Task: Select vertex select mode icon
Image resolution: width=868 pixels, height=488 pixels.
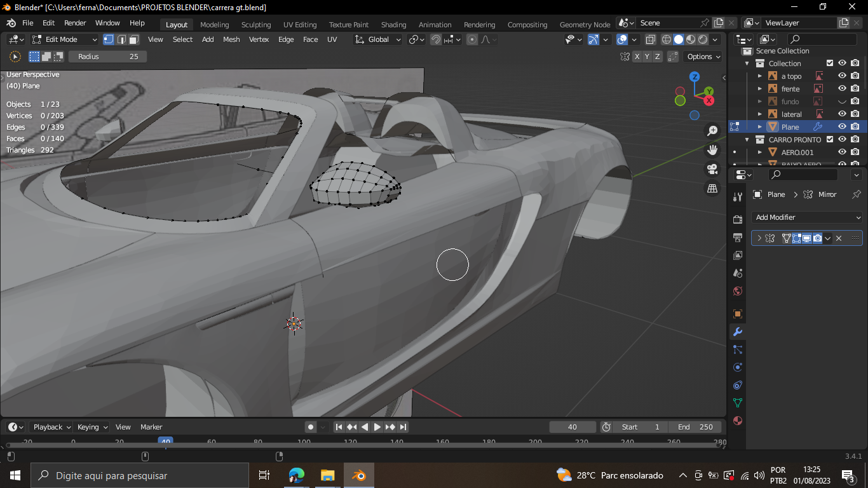Action: 109,39
